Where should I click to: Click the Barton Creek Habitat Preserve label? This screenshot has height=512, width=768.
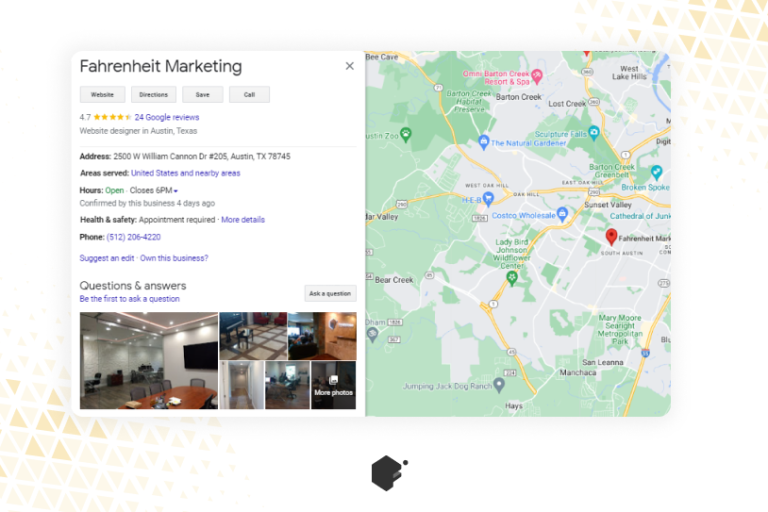pos(469,101)
